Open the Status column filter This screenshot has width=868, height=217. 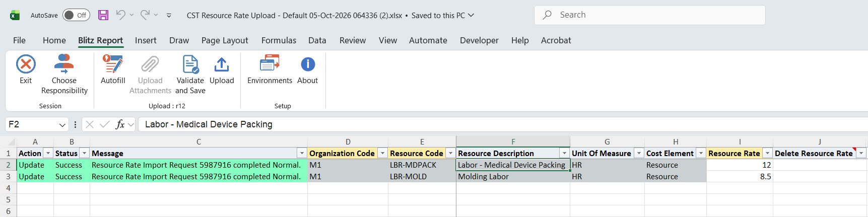tap(85, 153)
